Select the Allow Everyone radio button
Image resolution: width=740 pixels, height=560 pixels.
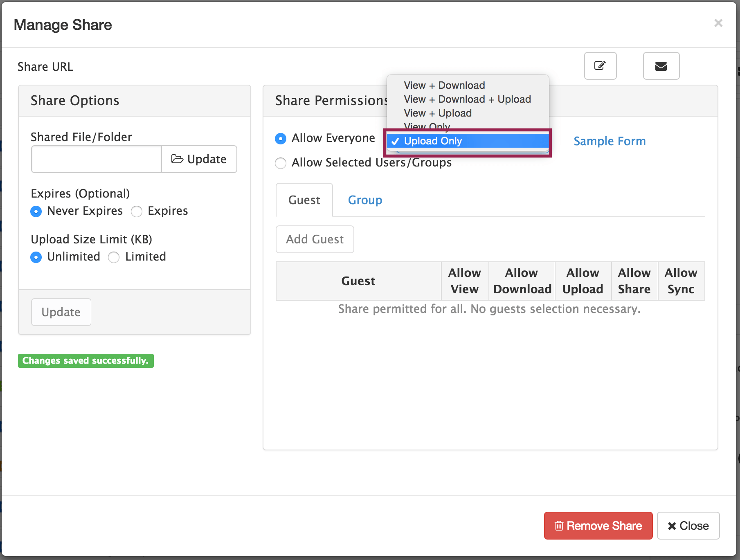point(281,139)
